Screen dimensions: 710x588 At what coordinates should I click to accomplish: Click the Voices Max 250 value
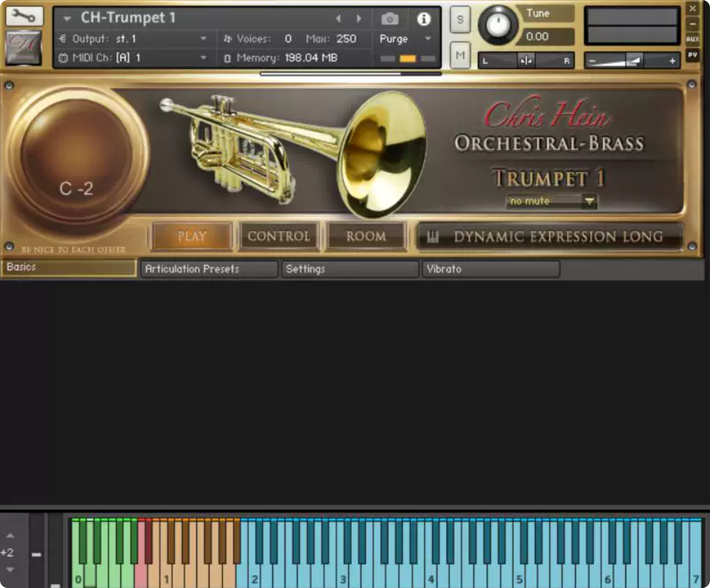tap(346, 39)
